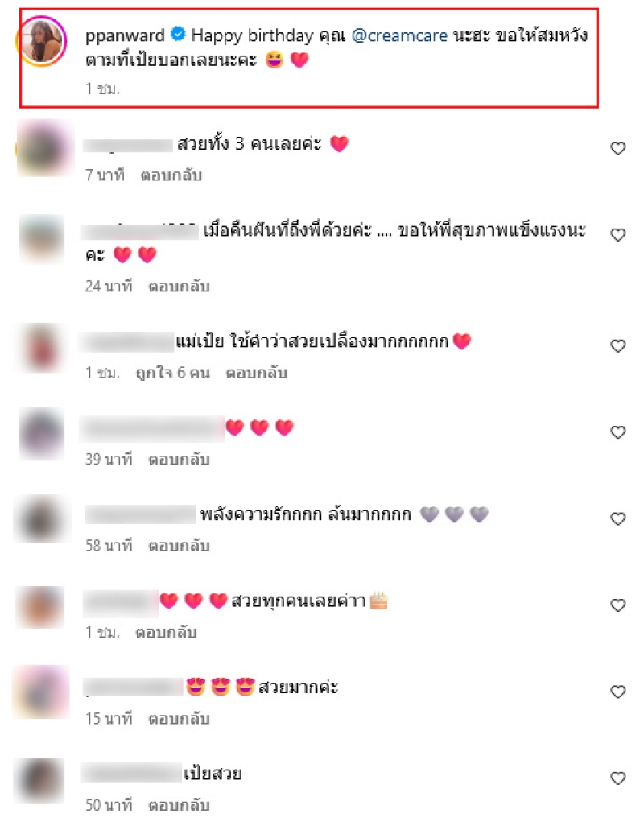Reply to the 39 นาที comment
The image size is (644, 830).
(x=179, y=459)
